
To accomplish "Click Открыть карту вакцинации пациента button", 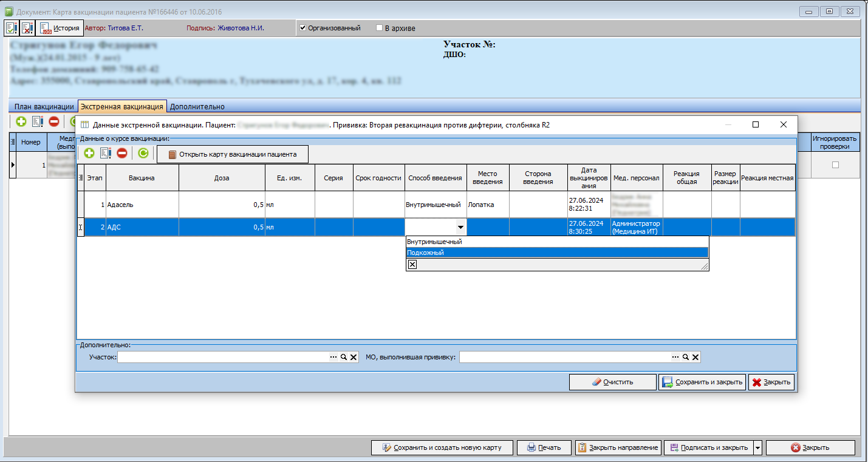I will click(x=232, y=154).
